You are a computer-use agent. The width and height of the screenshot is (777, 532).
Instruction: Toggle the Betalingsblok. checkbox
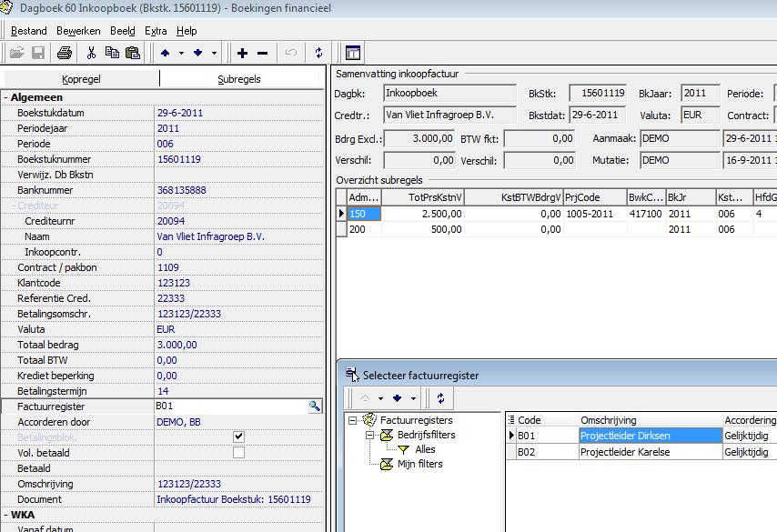point(238,437)
